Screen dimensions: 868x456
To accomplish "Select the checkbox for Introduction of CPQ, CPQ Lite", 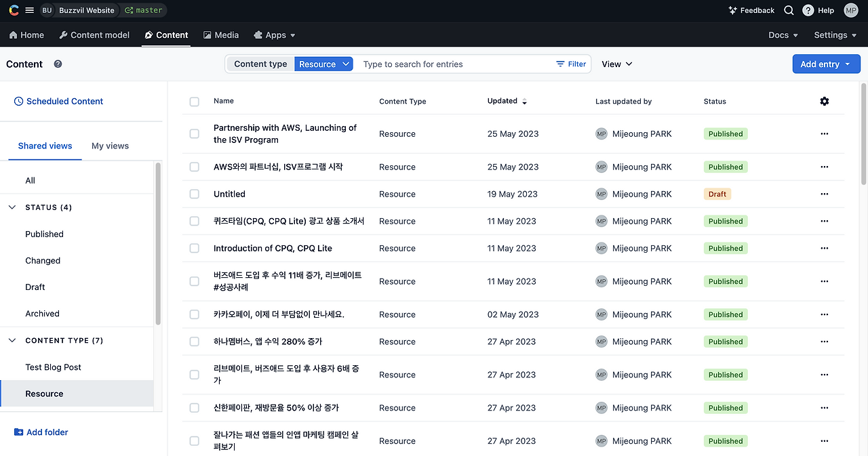I will point(194,248).
